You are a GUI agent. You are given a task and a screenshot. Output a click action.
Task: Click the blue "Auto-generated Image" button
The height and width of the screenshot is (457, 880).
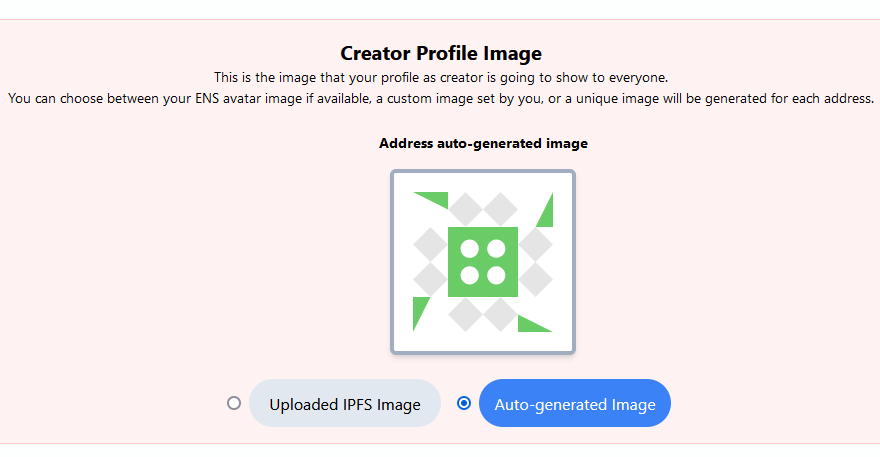point(575,404)
